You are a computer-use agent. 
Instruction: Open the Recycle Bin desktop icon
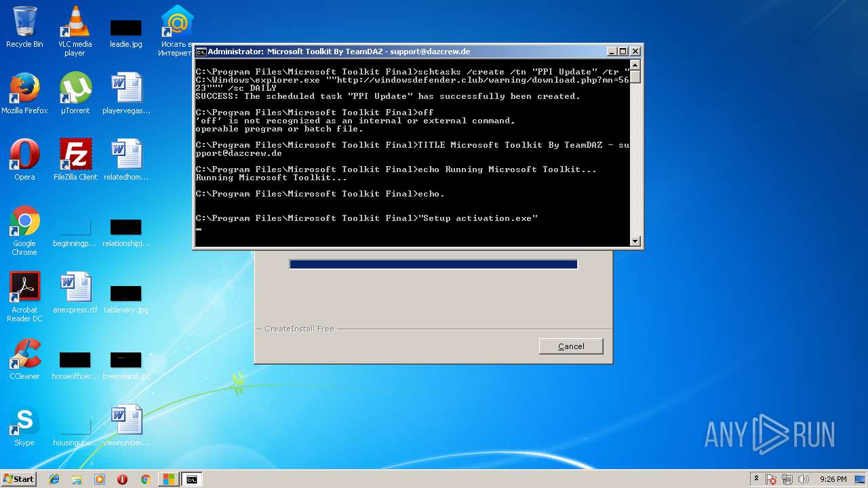[x=24, y=27]
